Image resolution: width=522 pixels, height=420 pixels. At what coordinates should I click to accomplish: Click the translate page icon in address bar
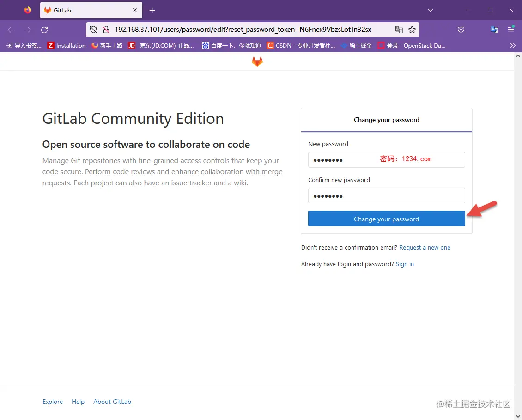tap(399, 30)
